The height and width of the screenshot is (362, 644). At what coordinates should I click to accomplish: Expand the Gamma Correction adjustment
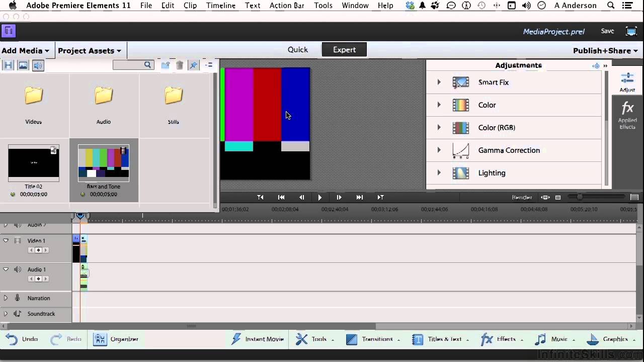tap(439, 150)
